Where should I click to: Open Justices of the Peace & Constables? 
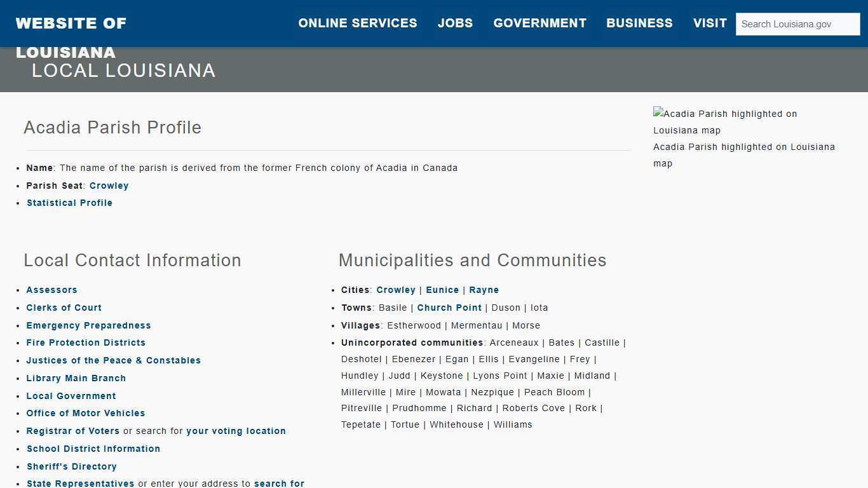tap(113, 360)
